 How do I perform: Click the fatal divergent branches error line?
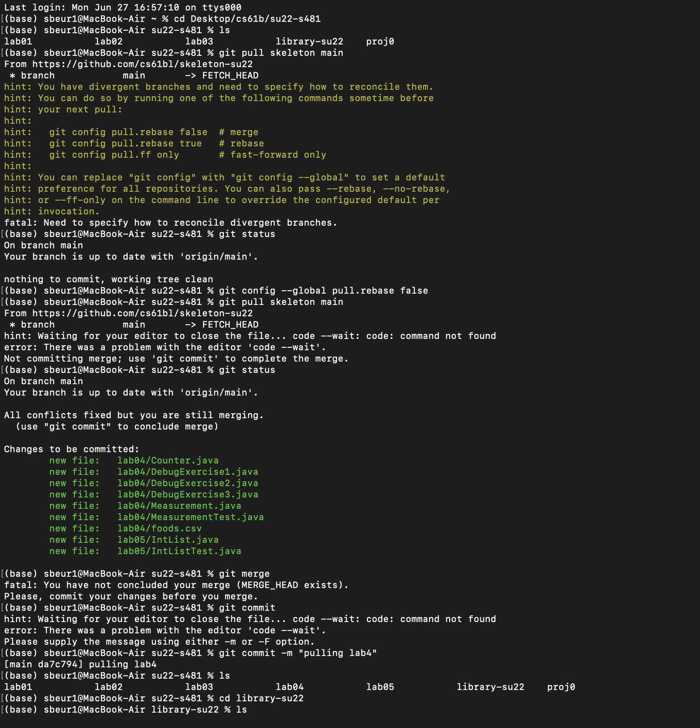pyautogui.click(x=171, y=223)
